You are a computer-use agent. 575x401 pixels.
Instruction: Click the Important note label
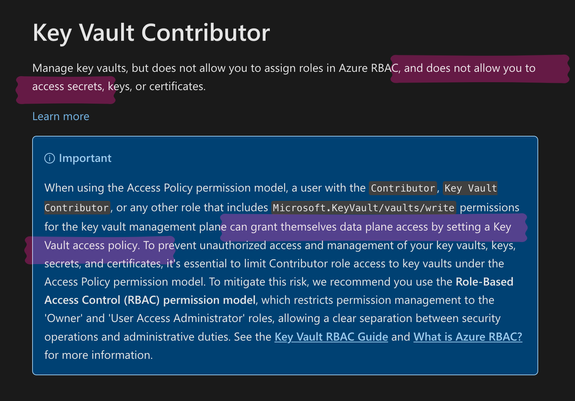[x=85, y=158]
